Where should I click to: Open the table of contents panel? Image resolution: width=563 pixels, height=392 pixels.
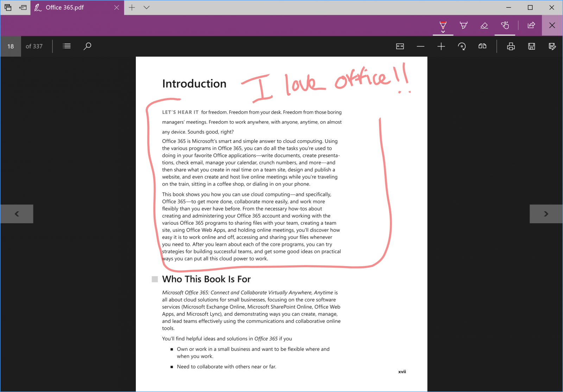[x=67, y=46]
